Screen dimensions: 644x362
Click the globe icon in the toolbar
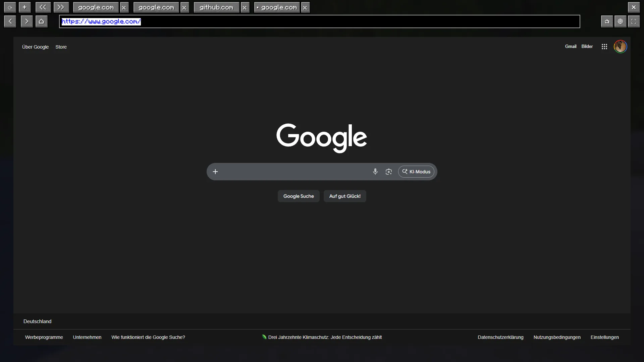620,21
